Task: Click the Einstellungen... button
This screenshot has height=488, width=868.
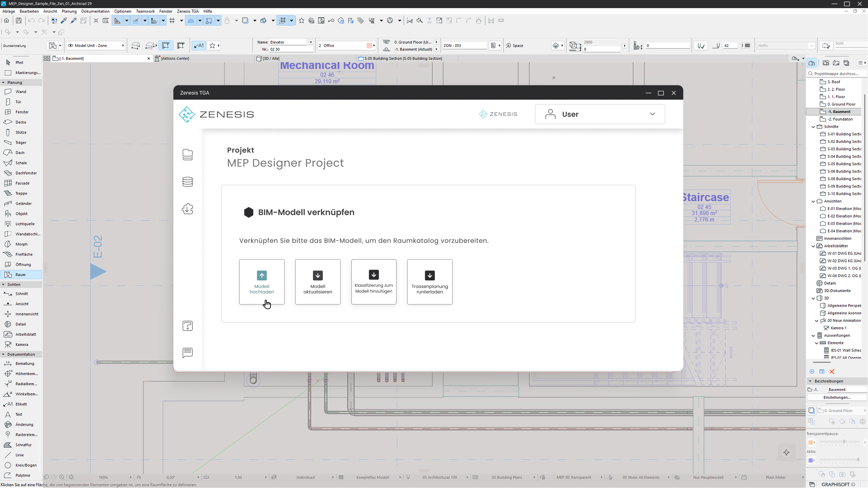Action: [x=837, y=397]
